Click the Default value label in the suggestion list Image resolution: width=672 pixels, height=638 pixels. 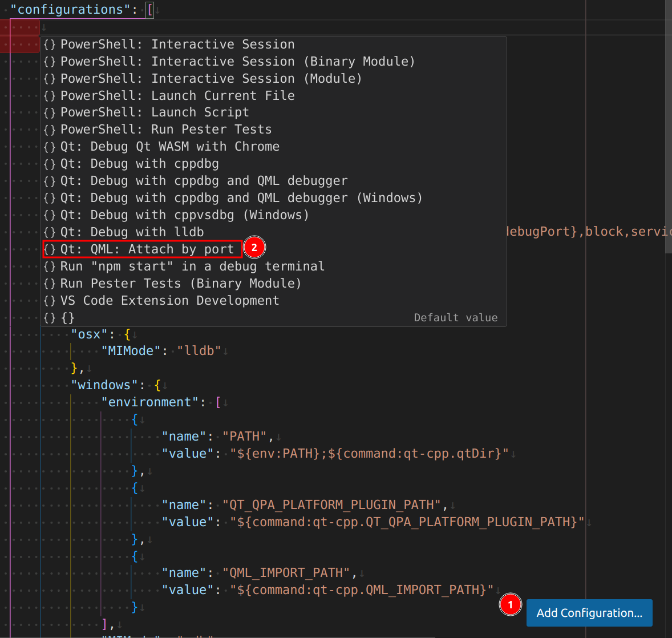(x=456, y=317)
